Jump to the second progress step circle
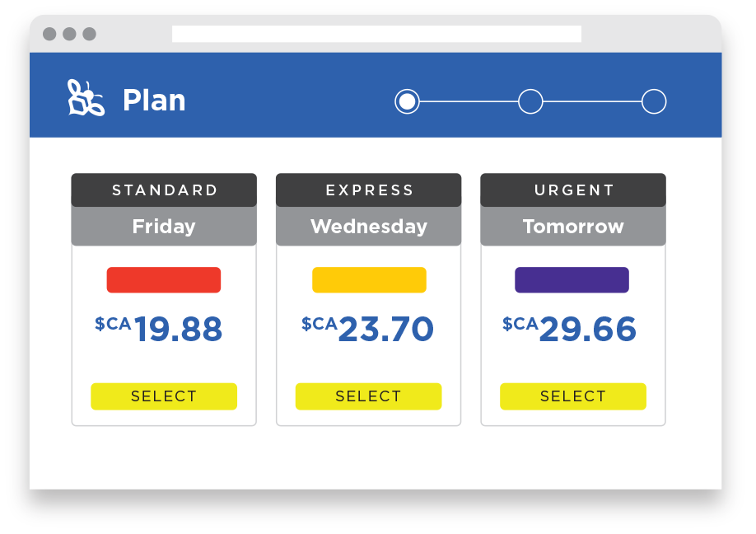The width and height of the screenshot is (756, 534). (530, 101)
